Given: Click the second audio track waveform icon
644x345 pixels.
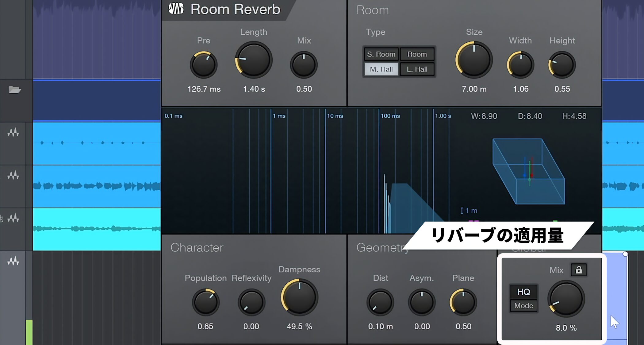Looking at the screenshot, I should [x=13, y=175].
